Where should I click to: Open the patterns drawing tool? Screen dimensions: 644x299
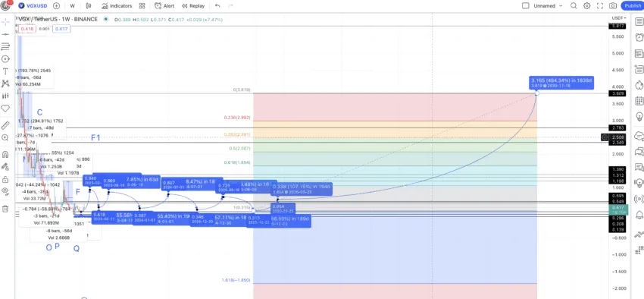pyautogui.click(x=5, y=83)
